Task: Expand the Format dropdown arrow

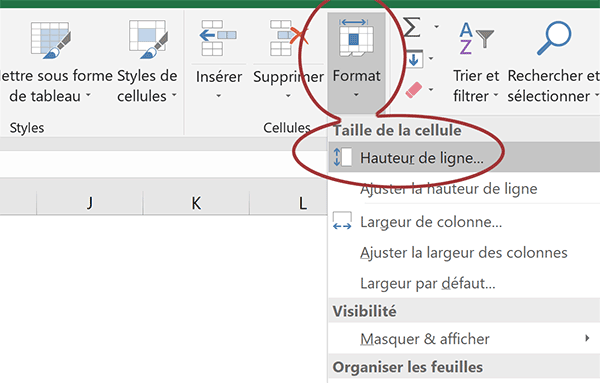Action: [356, 95]
